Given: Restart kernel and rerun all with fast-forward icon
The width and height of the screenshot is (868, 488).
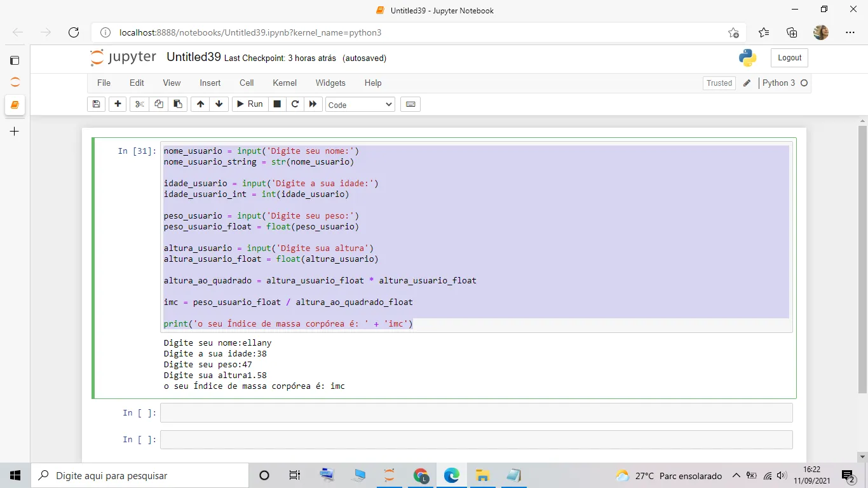Looking at the screenshot, I should [x=313, y=104].
